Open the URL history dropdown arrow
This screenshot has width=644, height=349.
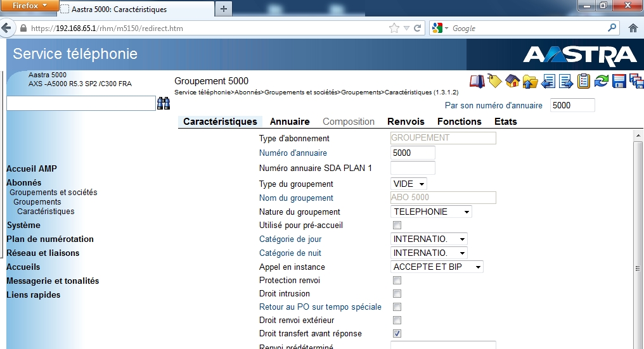point(406,28)
